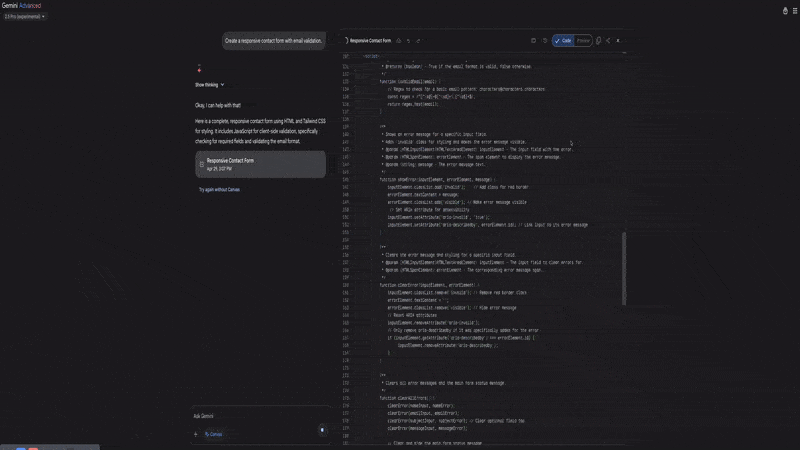Close the Canvas panel with X icon
Screen dimensions: 800x450
(618, 40)
